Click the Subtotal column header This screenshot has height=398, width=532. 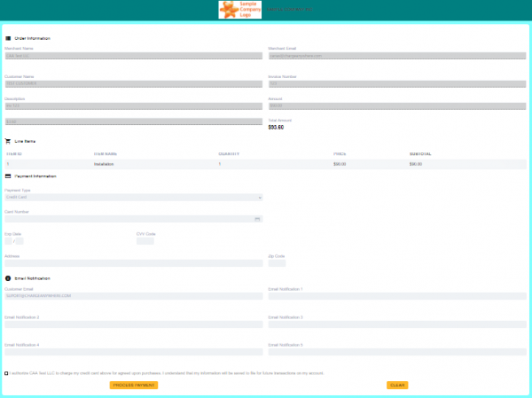[420, 154]
